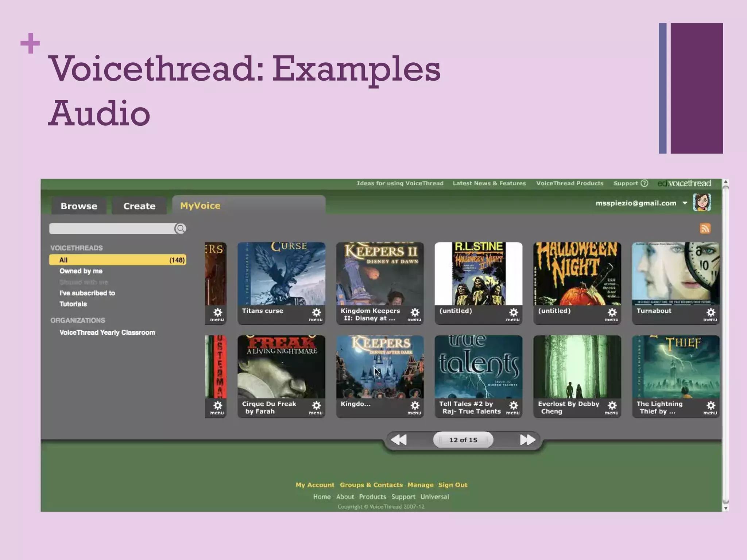This screenshot has width=747, height=560.
Task: Select I've subscribed to filter
Action: 87,293
